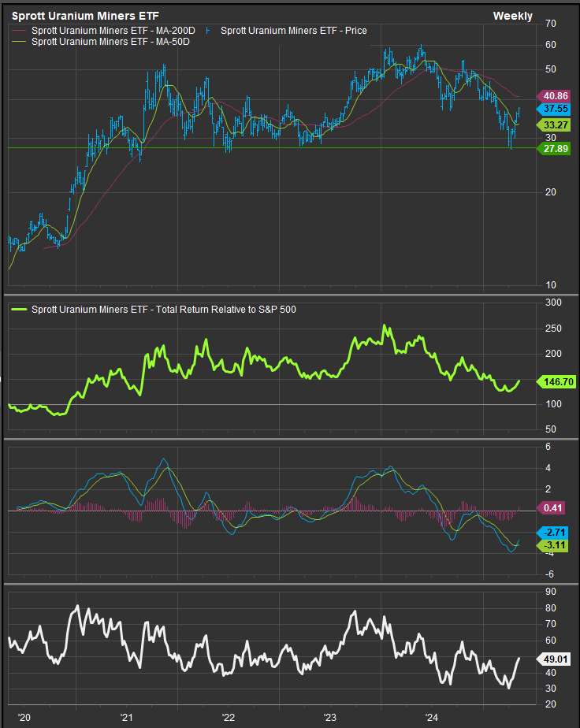Image resolution: width=580 pixels, height=728 pixels.
Task: Click the 0.41 MACD histogram tag
Action: point(550,508)
